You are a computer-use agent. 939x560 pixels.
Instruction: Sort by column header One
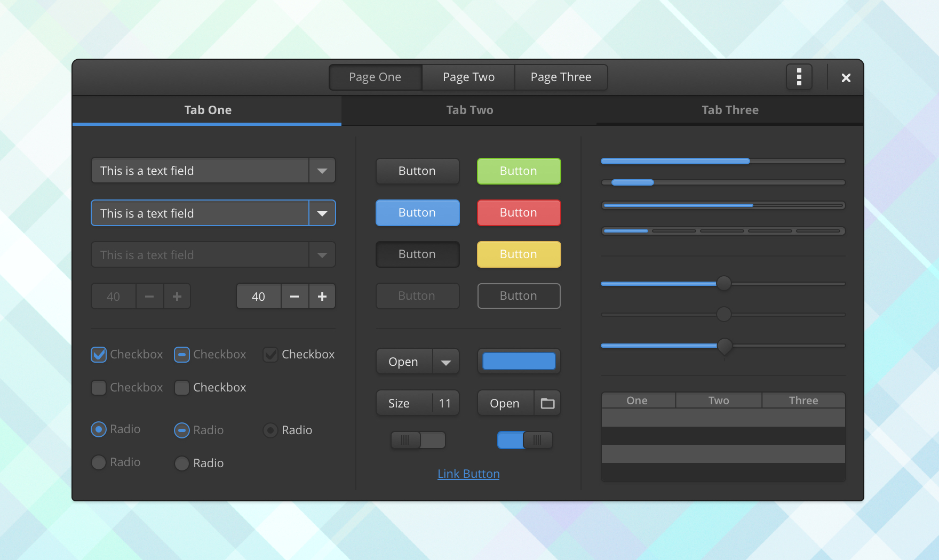tap(638, 401)
